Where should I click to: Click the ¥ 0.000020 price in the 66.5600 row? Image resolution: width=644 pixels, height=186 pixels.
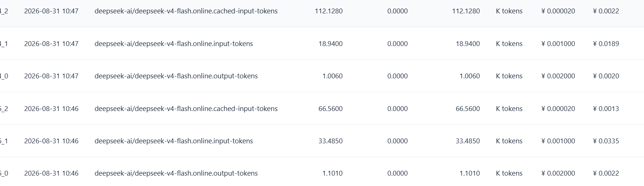point(558,109)
